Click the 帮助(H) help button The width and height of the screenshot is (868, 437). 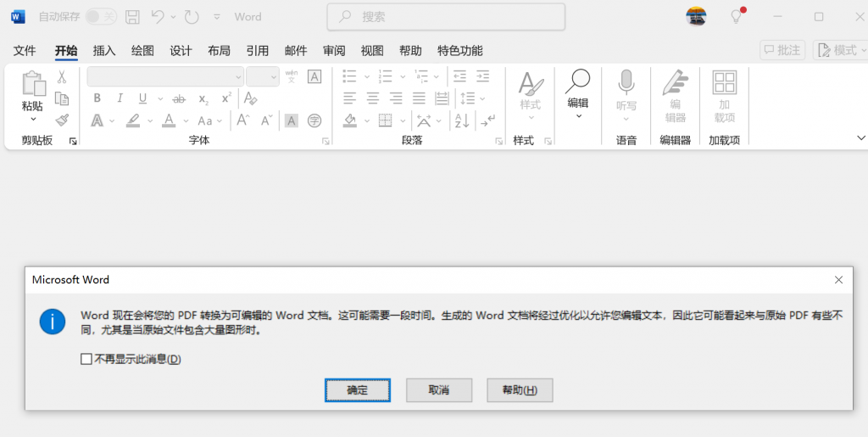[520, 390]
